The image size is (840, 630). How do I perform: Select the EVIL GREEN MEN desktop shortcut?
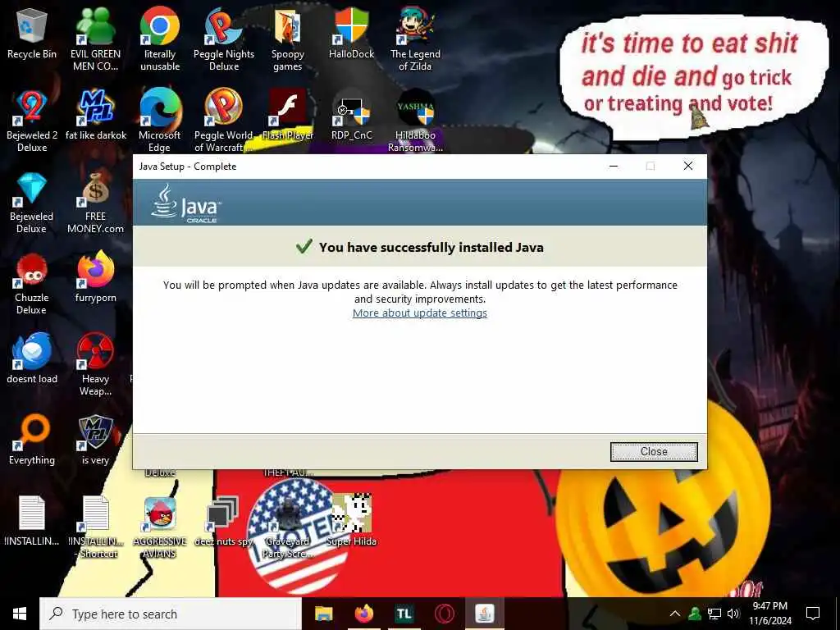tap(95, 39)
